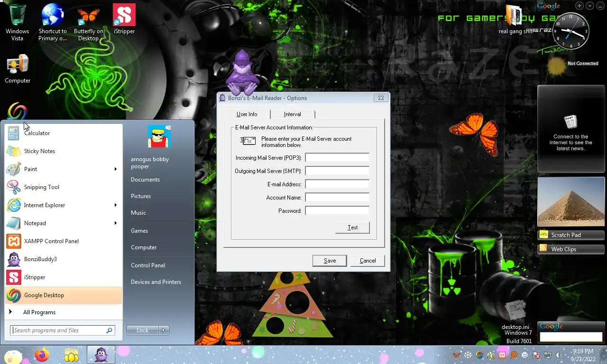
Task: Focus the E-mail Address field
Action: click(x=337, y=184)
